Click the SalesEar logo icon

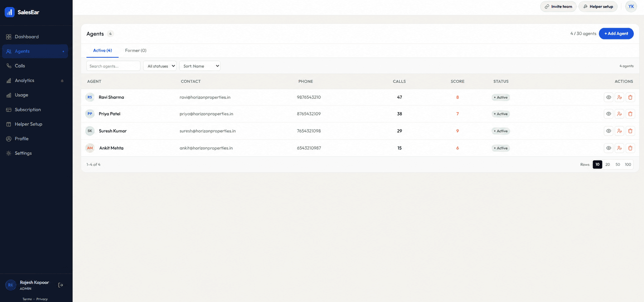coord(9,12)
